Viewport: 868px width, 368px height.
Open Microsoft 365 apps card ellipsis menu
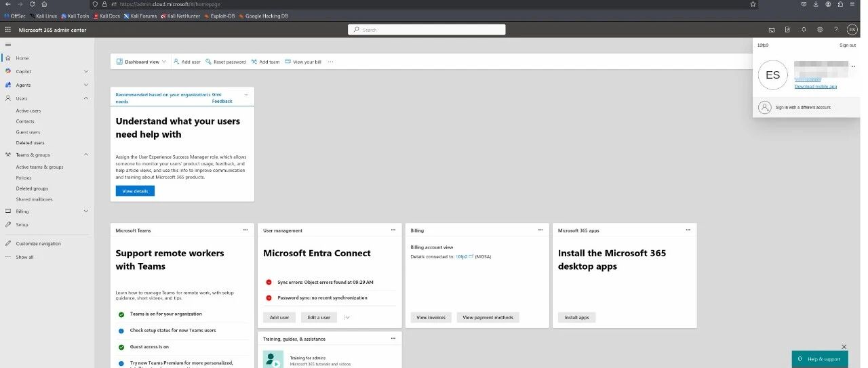click(689, 230)
